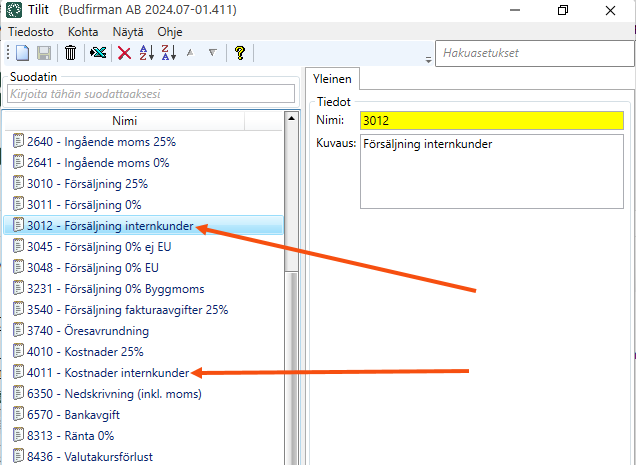The height and width of the screenshot is (465, 636).
Task: Open the Kohta menu
Action: (x=86, y=31)
